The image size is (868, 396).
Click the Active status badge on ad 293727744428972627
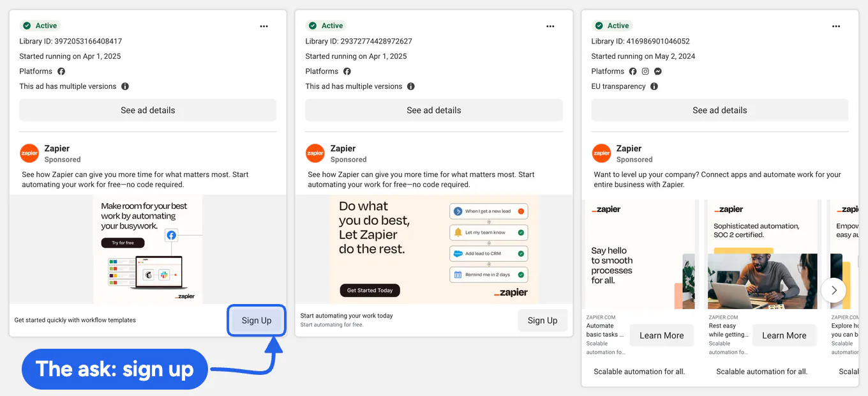tap(326, 26)
